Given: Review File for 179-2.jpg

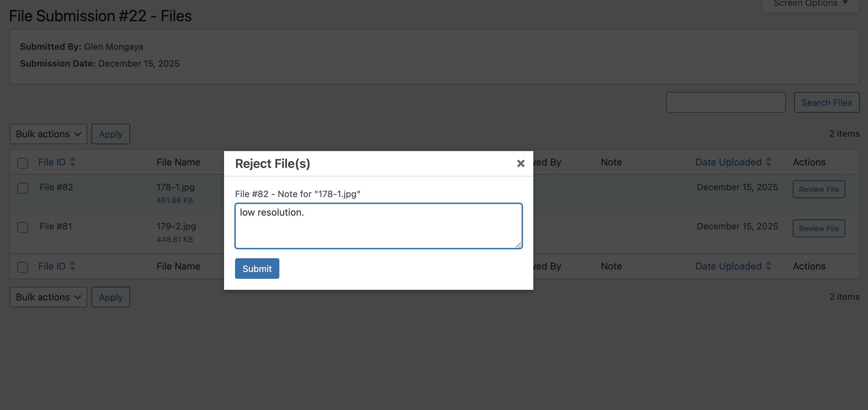Looking at the screenshot, I should [x=818, y=228].
